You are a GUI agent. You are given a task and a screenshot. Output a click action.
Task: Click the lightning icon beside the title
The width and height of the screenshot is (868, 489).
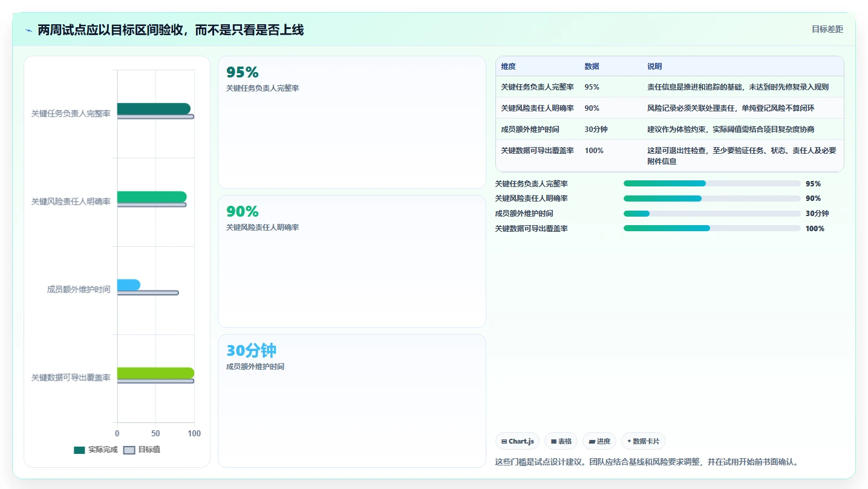pos(28,30)
